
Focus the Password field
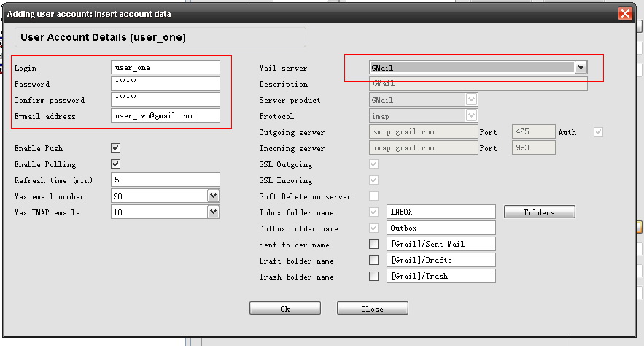pos(166,83)
